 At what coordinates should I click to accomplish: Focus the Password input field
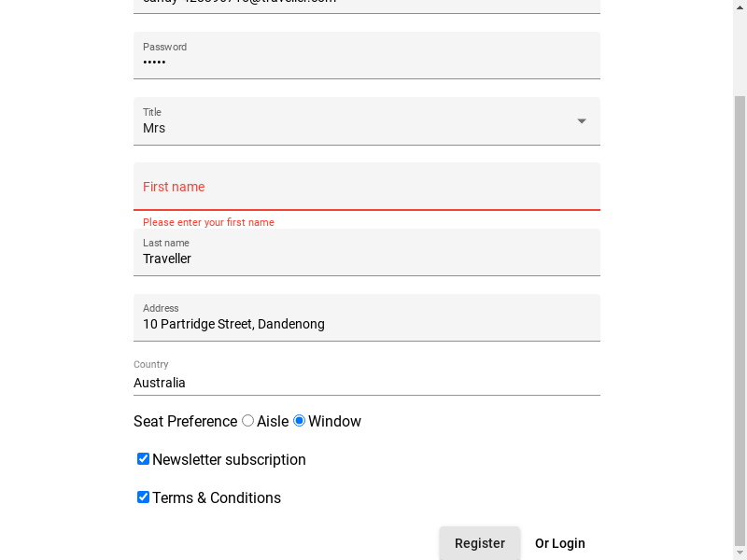[x=366, y=62]
